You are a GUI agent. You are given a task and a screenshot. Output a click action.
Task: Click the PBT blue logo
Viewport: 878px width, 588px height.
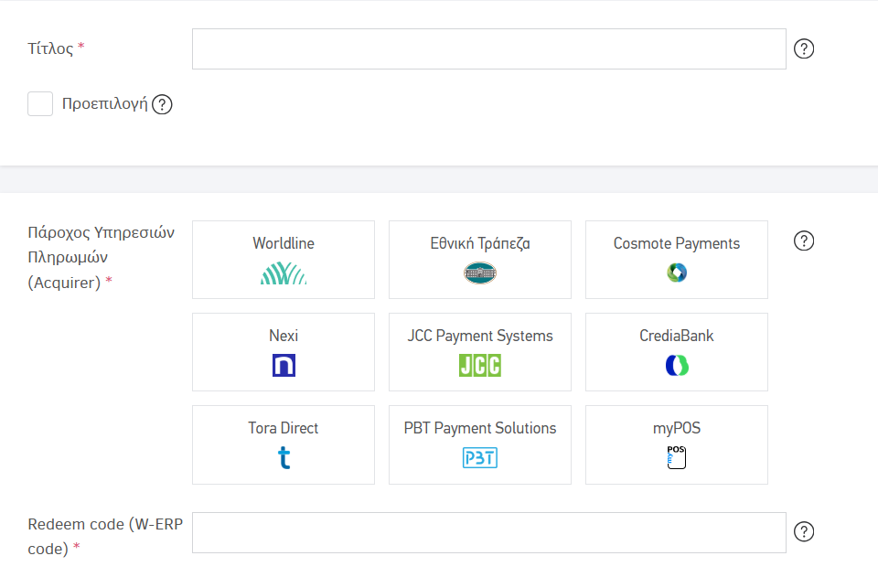[x=480, y=457]
